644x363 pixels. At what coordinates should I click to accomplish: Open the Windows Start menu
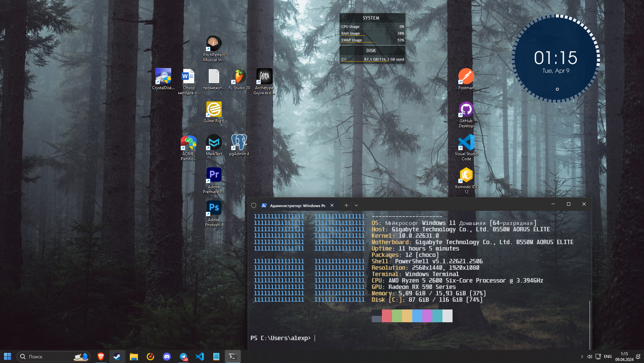7,356
